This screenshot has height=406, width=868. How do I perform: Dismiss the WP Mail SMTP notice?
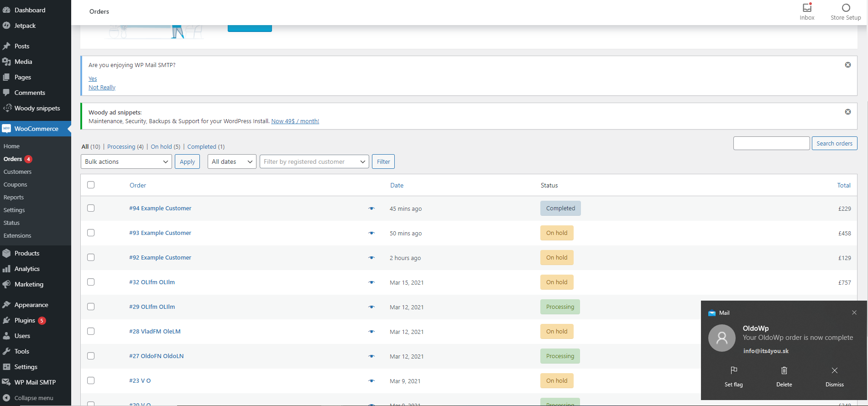(x=847, y=65)
